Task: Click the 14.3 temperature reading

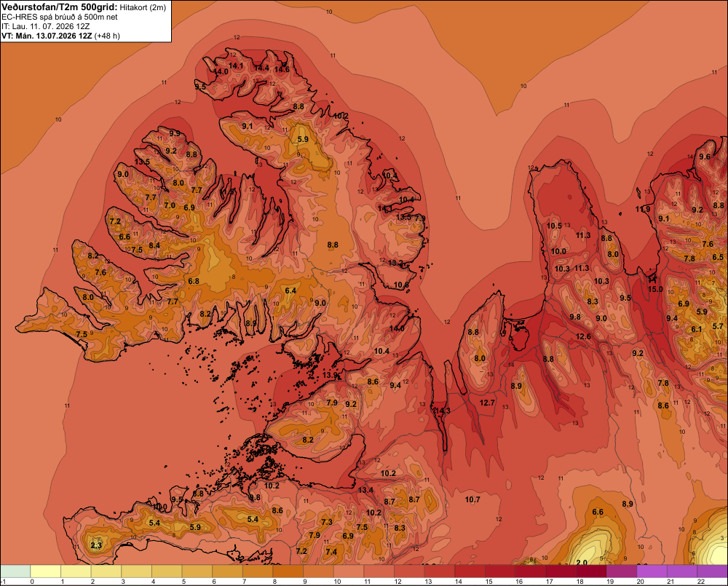Action: pos(442,411)
